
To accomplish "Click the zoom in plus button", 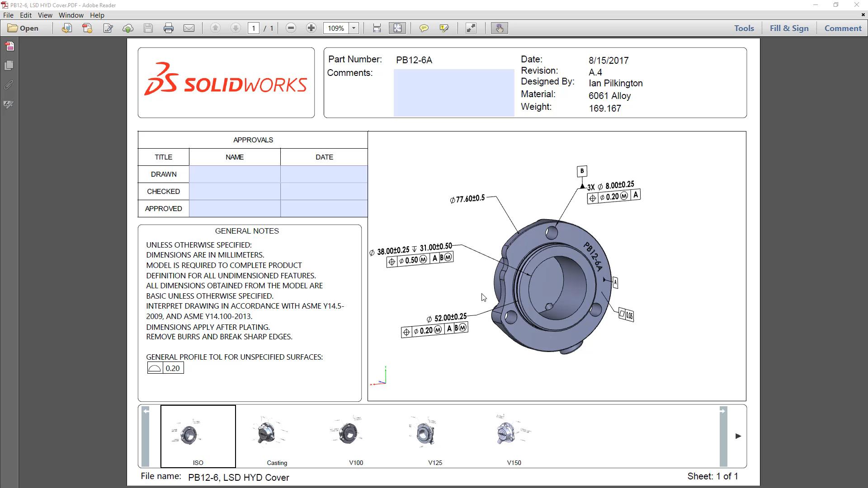I will [311, 28].
